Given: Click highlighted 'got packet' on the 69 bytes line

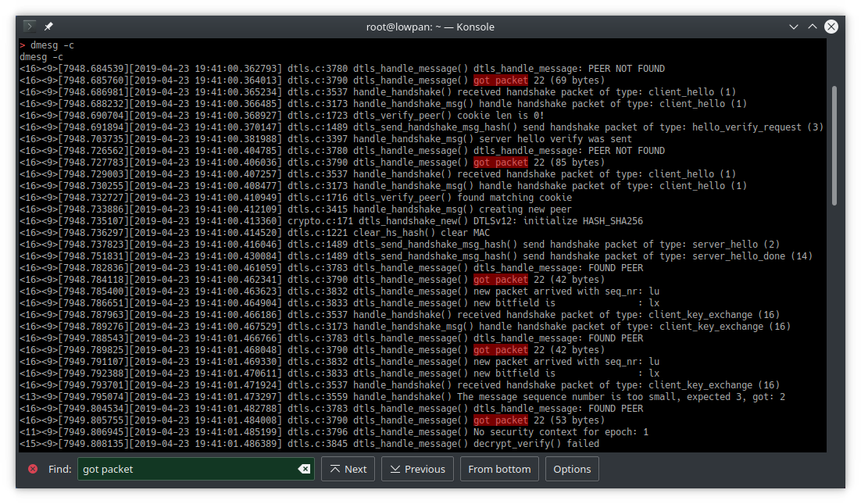Looking at the screenshot, I should [500, 80].
